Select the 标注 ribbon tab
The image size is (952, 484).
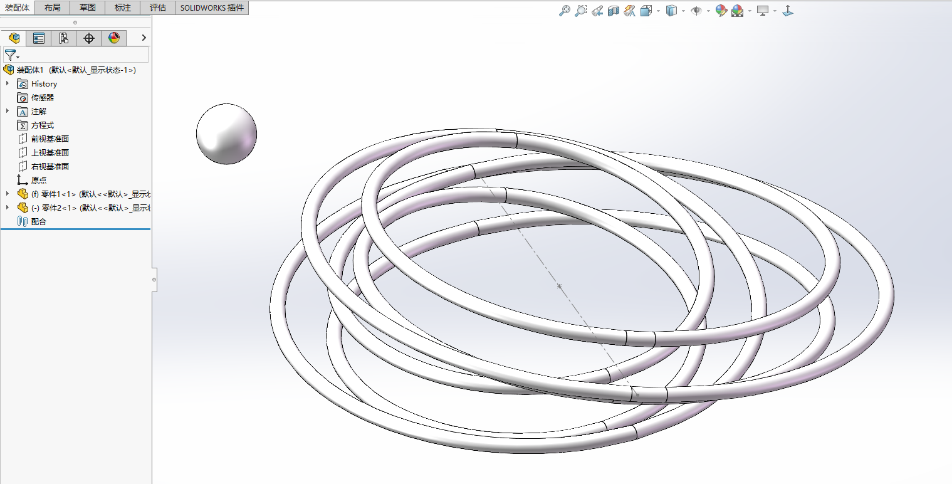click(123, 7)
